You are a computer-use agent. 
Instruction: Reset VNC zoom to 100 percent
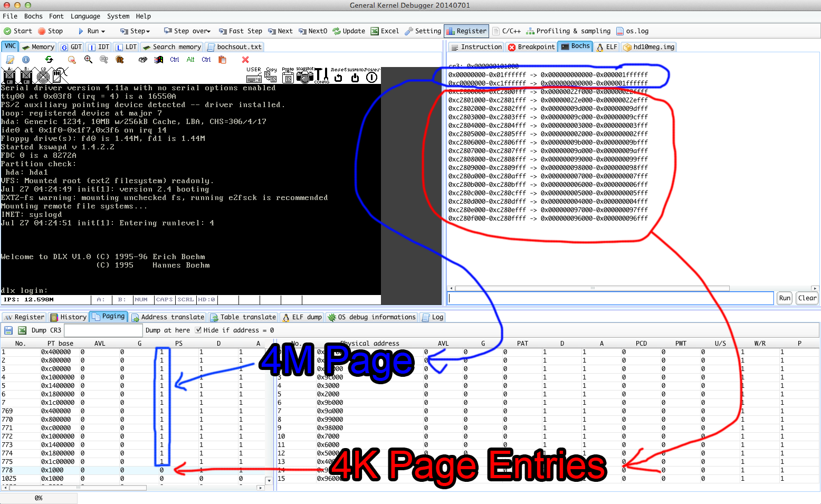click(104, 60)
